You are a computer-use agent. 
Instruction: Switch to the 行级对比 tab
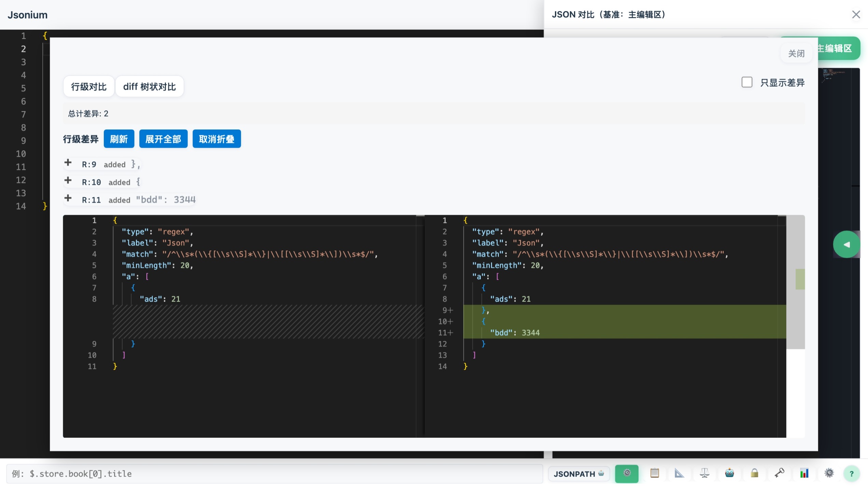(x=89, y=87)
